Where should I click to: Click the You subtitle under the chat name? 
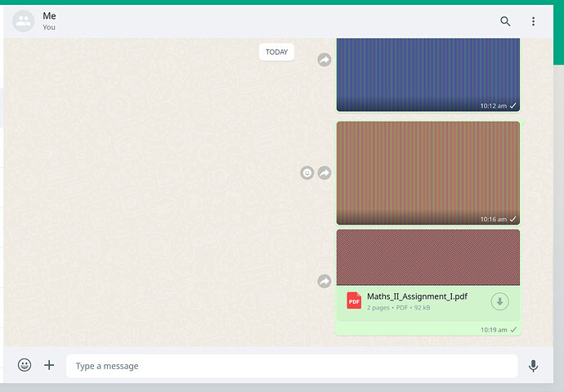point(49,27)
